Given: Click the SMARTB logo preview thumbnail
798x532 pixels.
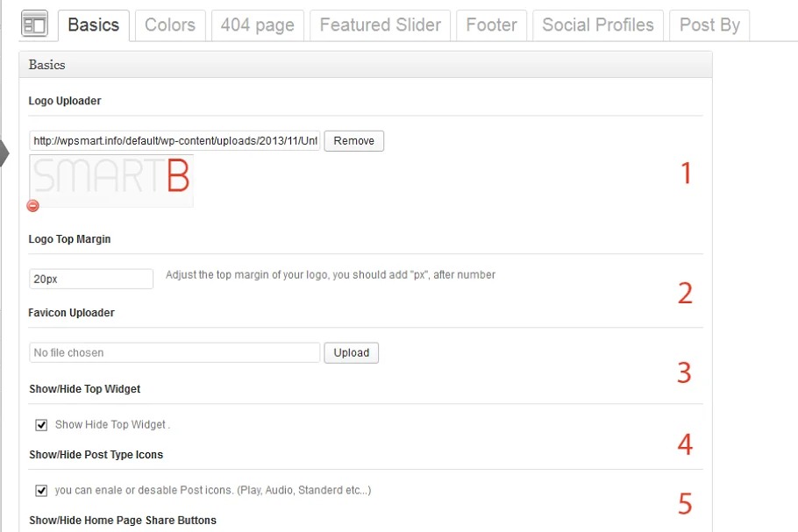Looking at the screenshot, I should point(110,180).
